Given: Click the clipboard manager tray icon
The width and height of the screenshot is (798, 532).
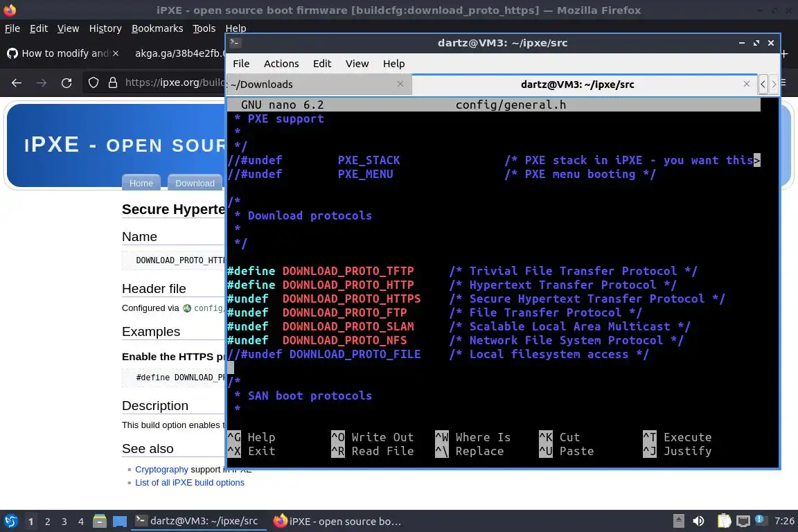Looking at the screenshot, I should pyautogui.click(x=724, y=522).
